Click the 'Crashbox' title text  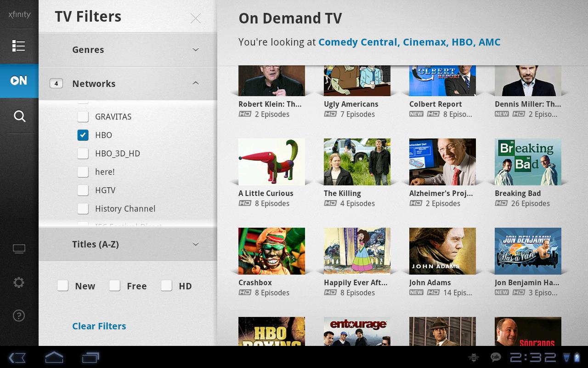(x=255, y=283)
